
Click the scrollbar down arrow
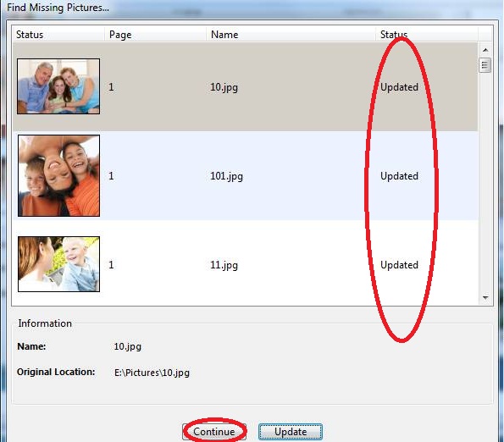click(x=485, y=297)
